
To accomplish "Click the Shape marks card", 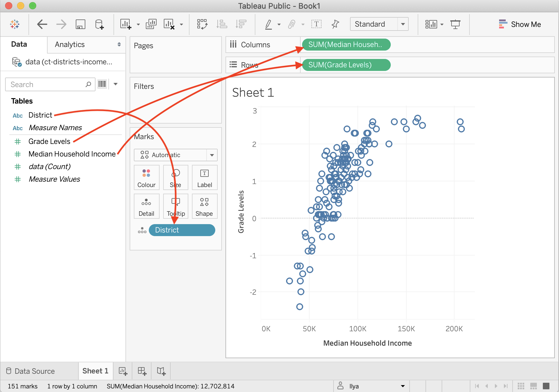I will click(204, 206).
